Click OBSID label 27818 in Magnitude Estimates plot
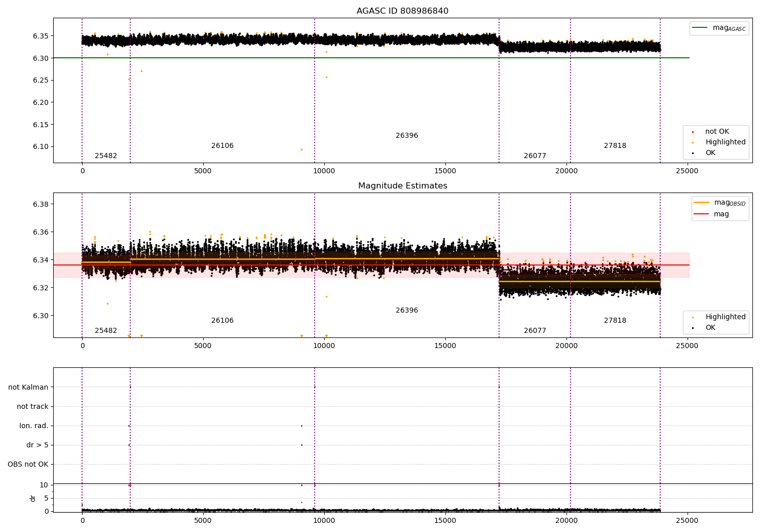The width and height of the screenshot is (760, 532). pyautogui.click(x=615, y=321)
